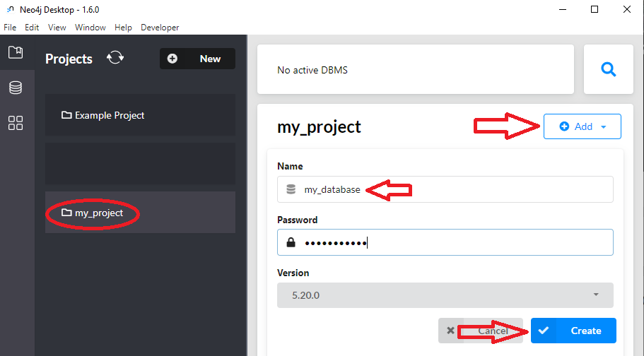Open the DBMS list sidebar icon
The height and width of the screenshot is (356, 644).
pos(16,88)
